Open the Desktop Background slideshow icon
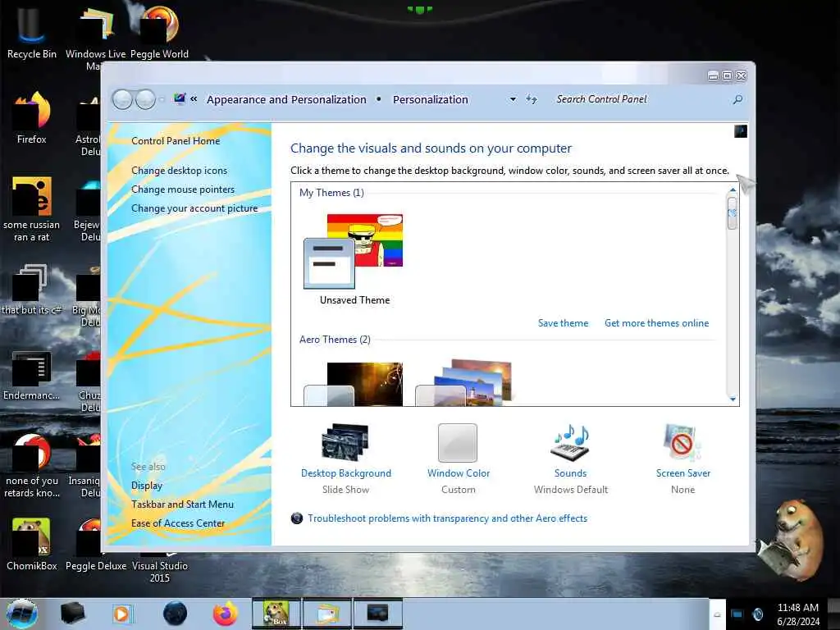840x630 pixels. pyautogui.click(x=345, y=442)
